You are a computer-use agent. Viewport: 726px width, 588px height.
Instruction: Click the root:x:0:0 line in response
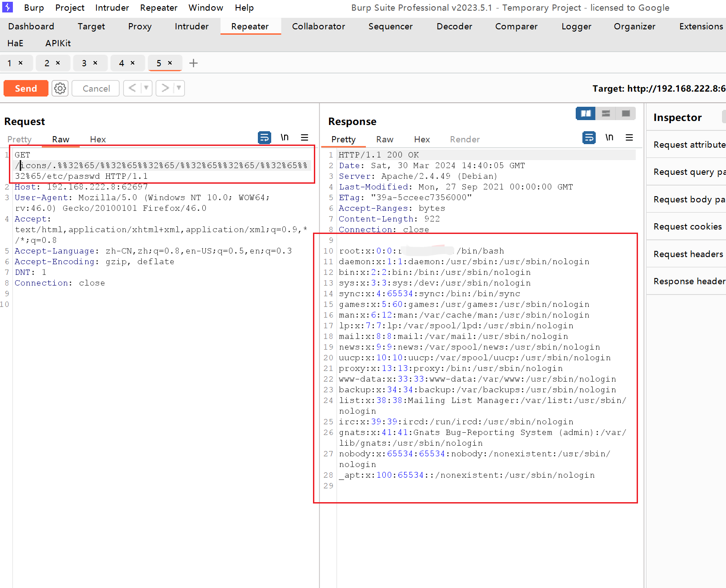pos(421,251)
